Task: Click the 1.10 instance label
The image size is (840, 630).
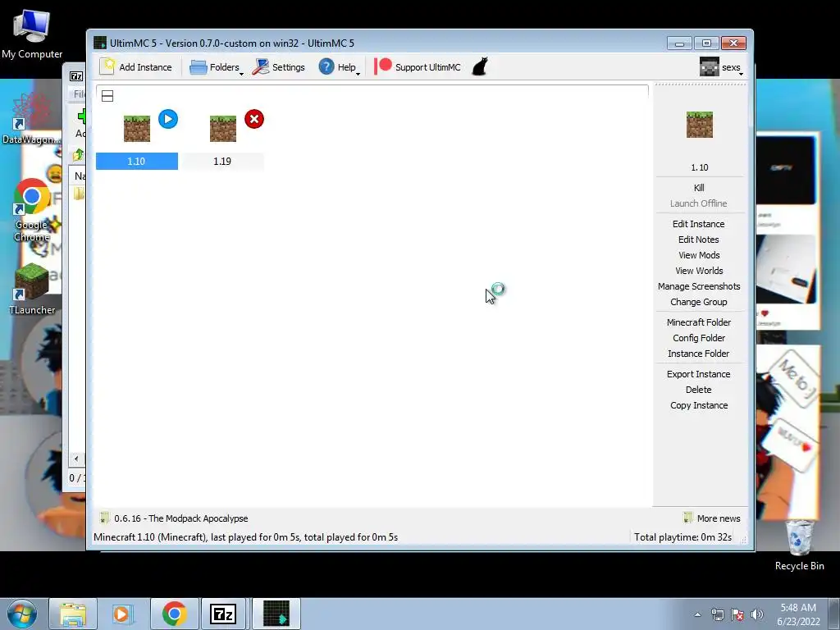Action: (x=137, y=162)
